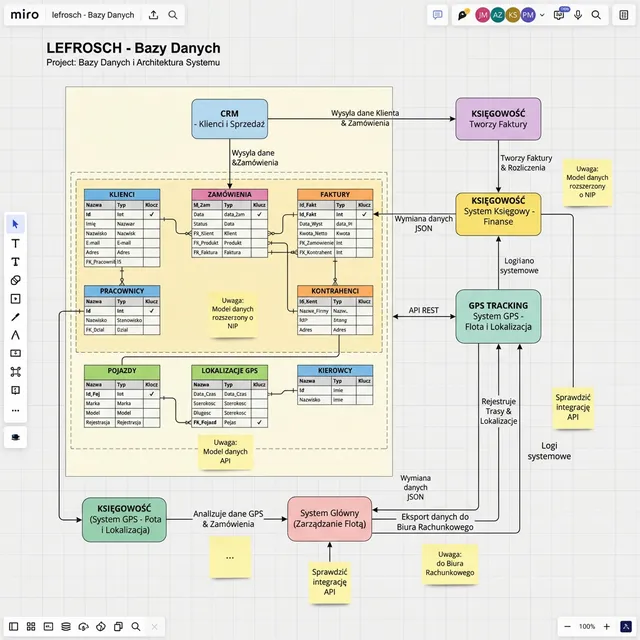Image resolution: width=640 pixels, height=640 pixels.
Task: Toggle the microphone icon
Action: point(578,15)
